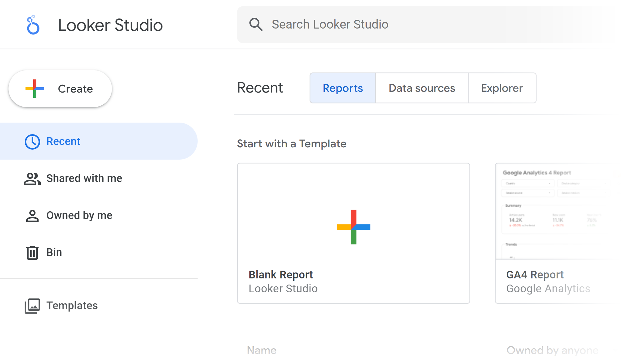Click the Google Analytics subtitle
Screen dimensions: 621x364
(x=548, y=288)
